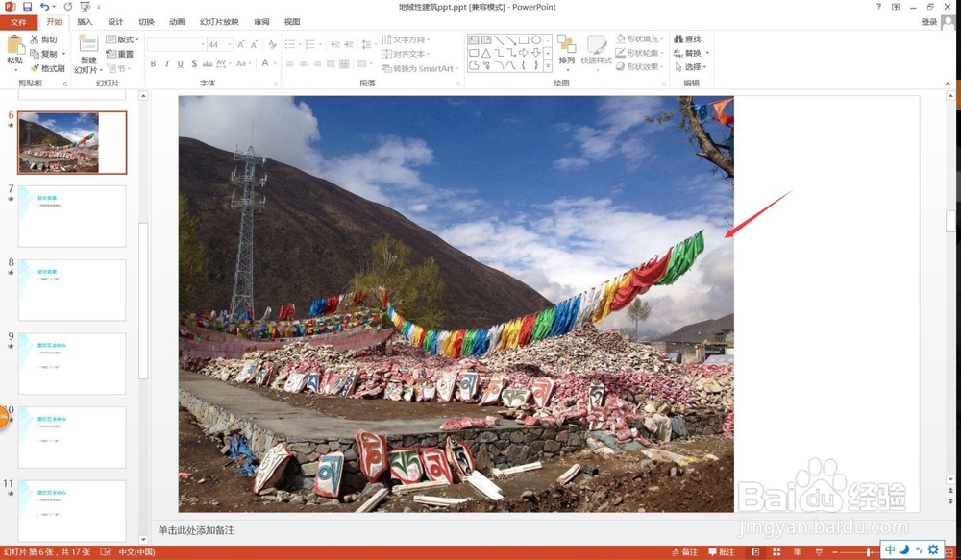Switch to Design (设计) tab
Screen dimensions: 961x560
tap(116, 22)
